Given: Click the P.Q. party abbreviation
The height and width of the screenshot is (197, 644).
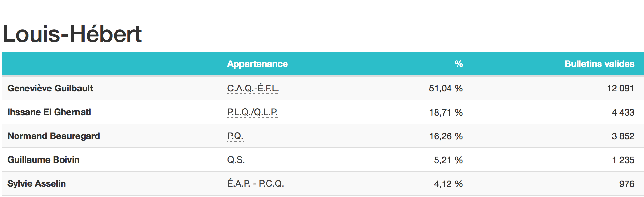Looking at the screenshot, I should pos(235,136).
